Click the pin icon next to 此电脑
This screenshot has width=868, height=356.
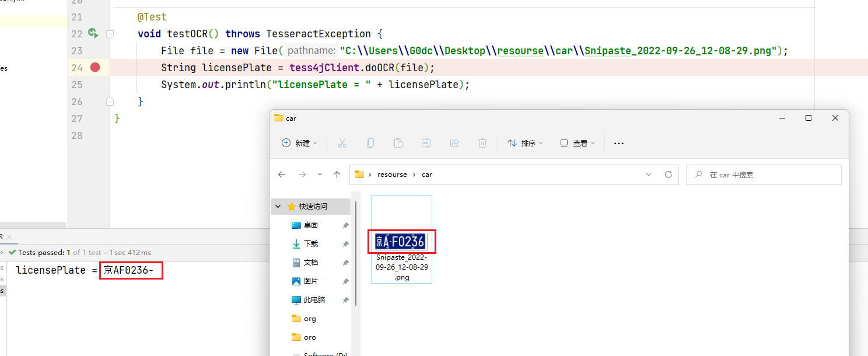[x=345, y=300]
